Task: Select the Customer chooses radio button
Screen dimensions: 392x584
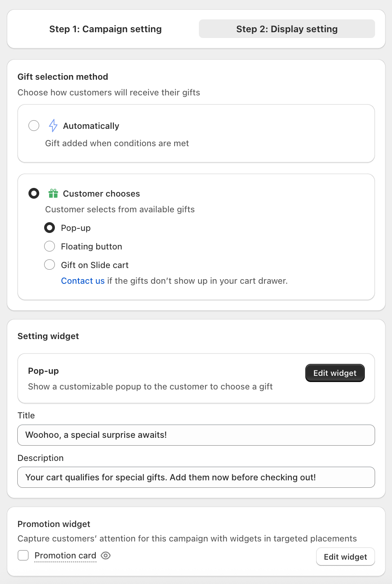Action: pos(34,193)
